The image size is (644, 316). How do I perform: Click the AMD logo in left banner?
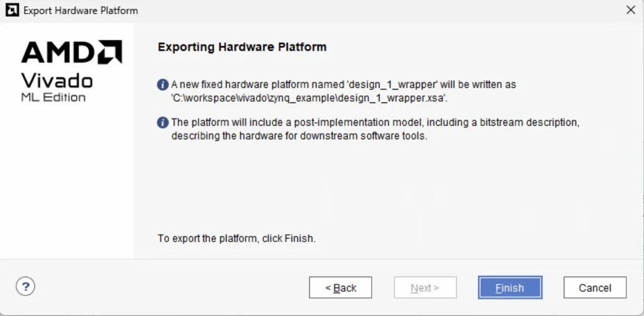[71, 52]
